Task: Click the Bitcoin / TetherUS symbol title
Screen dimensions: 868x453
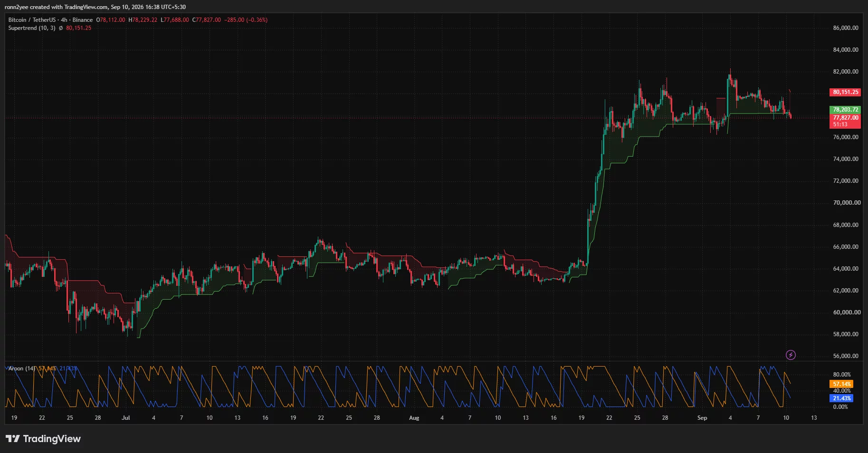Action: [32, 20]
